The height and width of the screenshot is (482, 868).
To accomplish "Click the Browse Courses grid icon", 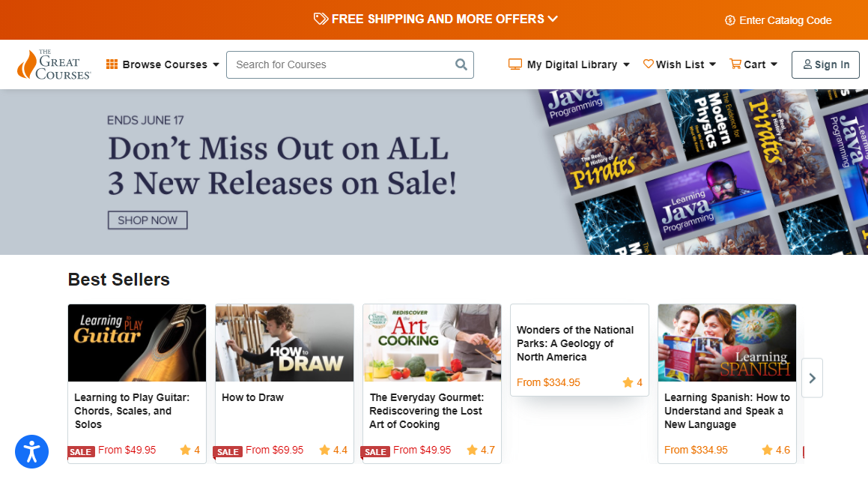I will point(112,64).
